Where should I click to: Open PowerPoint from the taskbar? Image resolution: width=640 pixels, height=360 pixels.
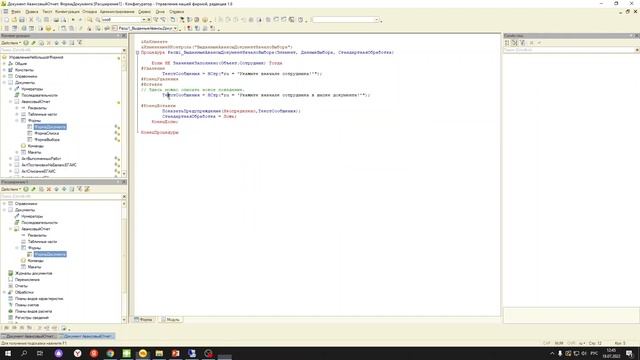point(176,353)
